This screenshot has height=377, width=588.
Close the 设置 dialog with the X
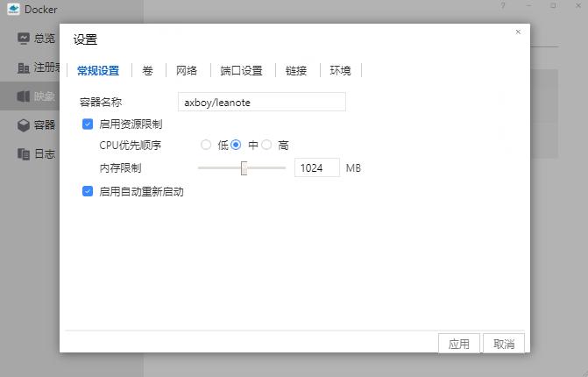518,32
